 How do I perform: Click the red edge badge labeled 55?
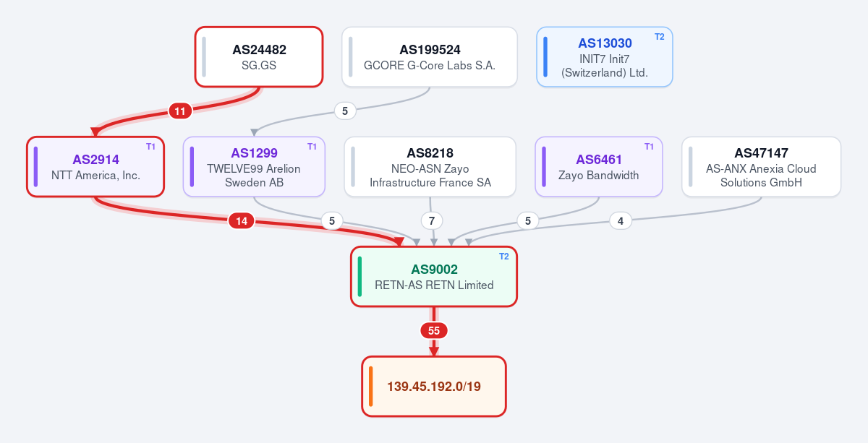434,330
